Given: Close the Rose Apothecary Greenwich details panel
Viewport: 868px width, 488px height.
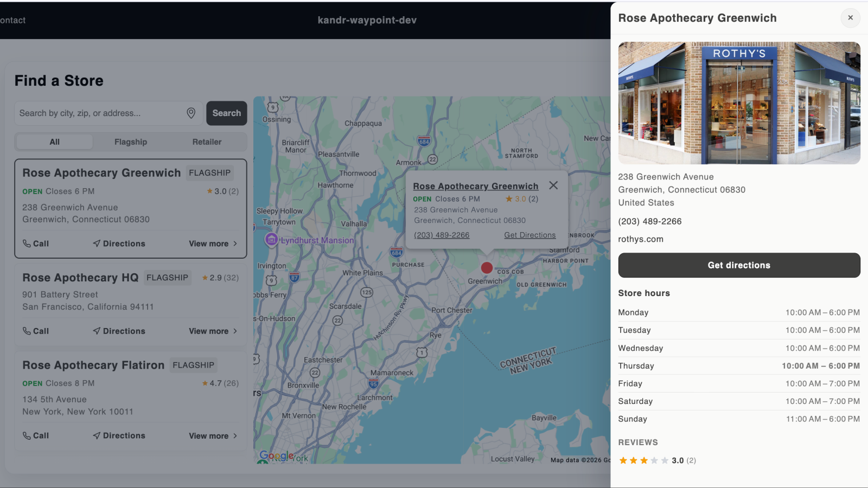Looking at the screenshot, I should tap(850, 18).
